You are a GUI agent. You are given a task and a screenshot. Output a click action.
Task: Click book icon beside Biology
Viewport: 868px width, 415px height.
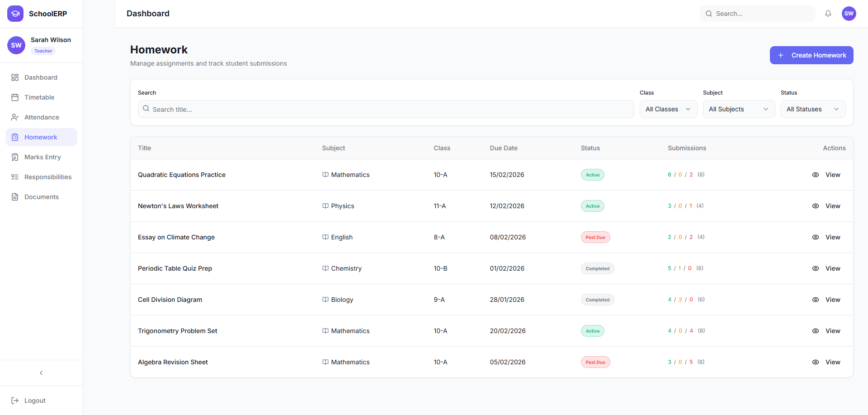tap(325, 300)
